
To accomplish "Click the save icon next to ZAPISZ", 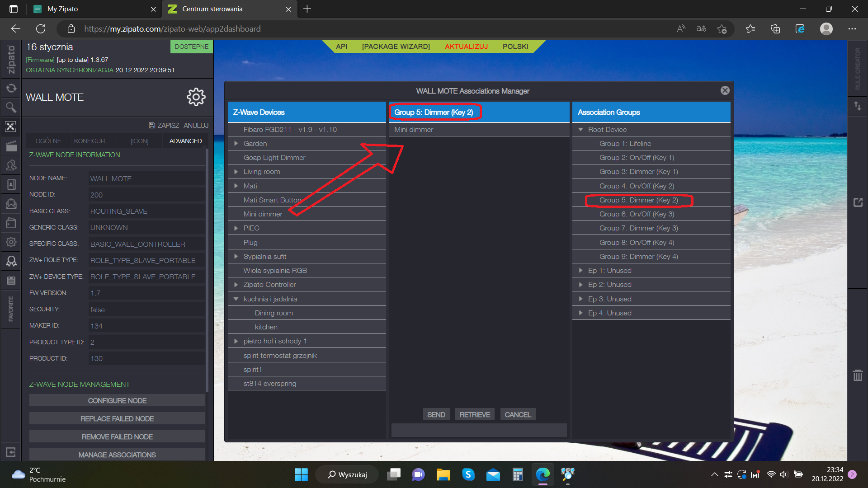I will (152, 126).
